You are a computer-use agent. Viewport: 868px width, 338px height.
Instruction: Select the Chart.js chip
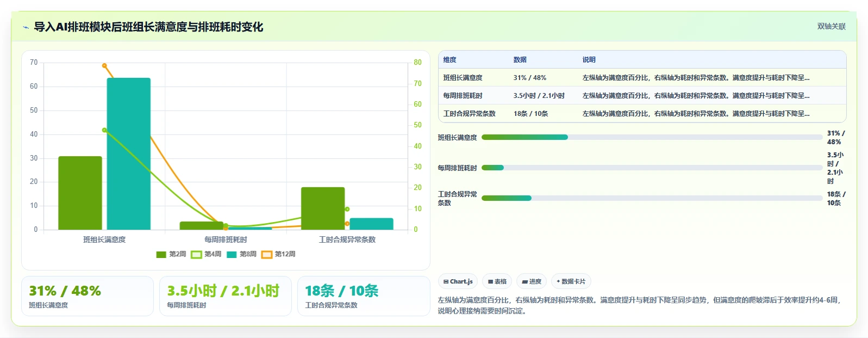coord(458,281)
